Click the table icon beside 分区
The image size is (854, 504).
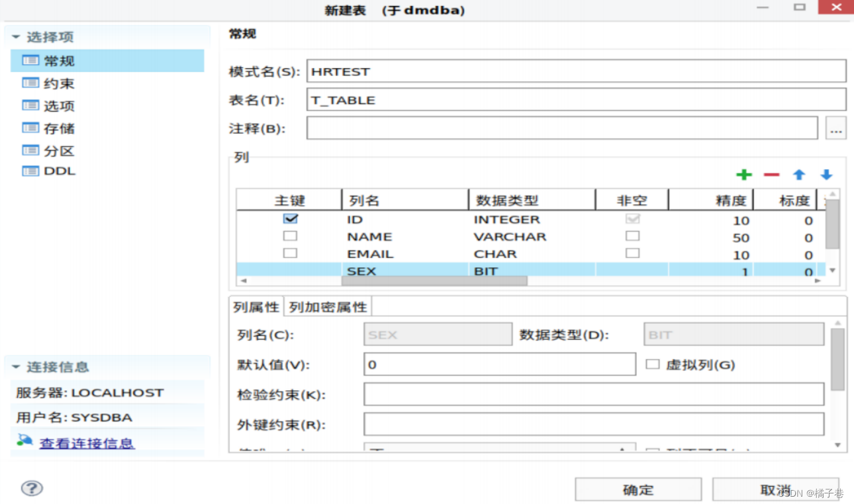(30, 150)
